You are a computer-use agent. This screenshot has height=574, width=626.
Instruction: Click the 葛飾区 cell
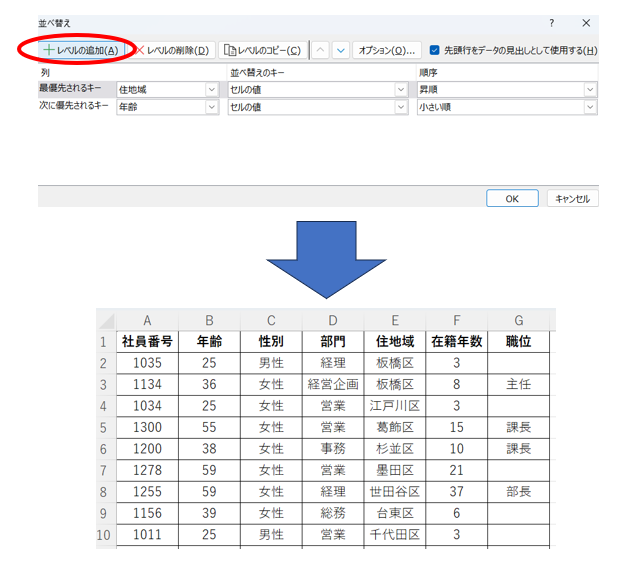pyautogui.click(x=395, y=428)
